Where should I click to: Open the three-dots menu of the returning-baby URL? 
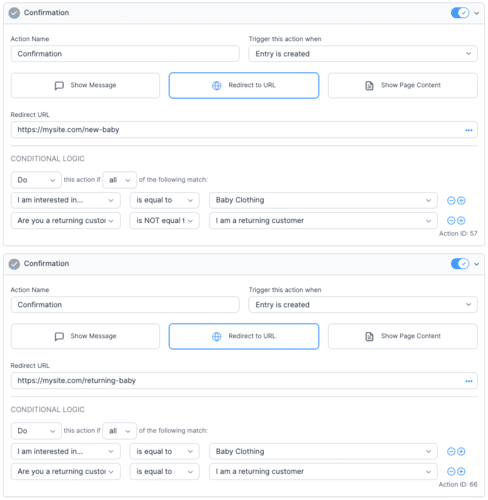click(469, 381)
